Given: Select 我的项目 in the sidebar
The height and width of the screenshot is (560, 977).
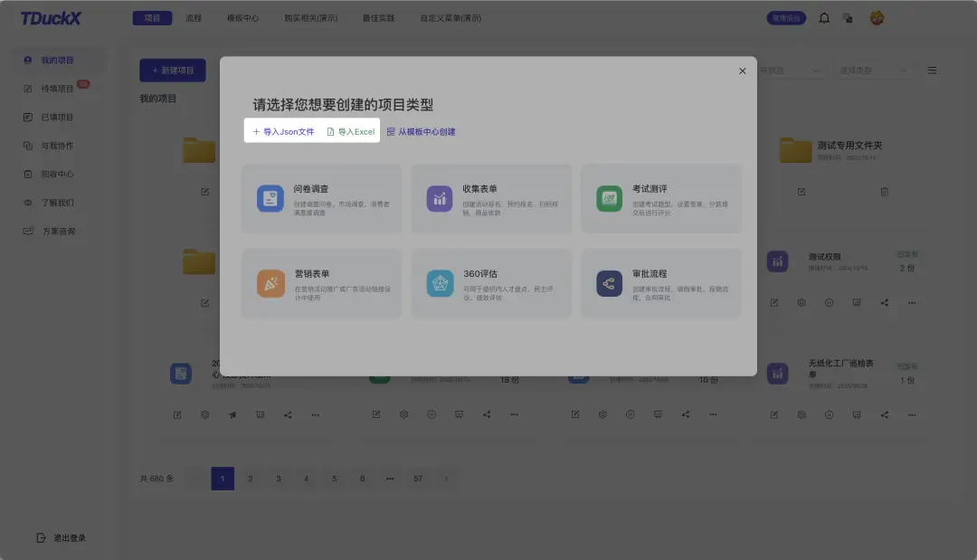Looking at the screenshot, I should [57, 61].
